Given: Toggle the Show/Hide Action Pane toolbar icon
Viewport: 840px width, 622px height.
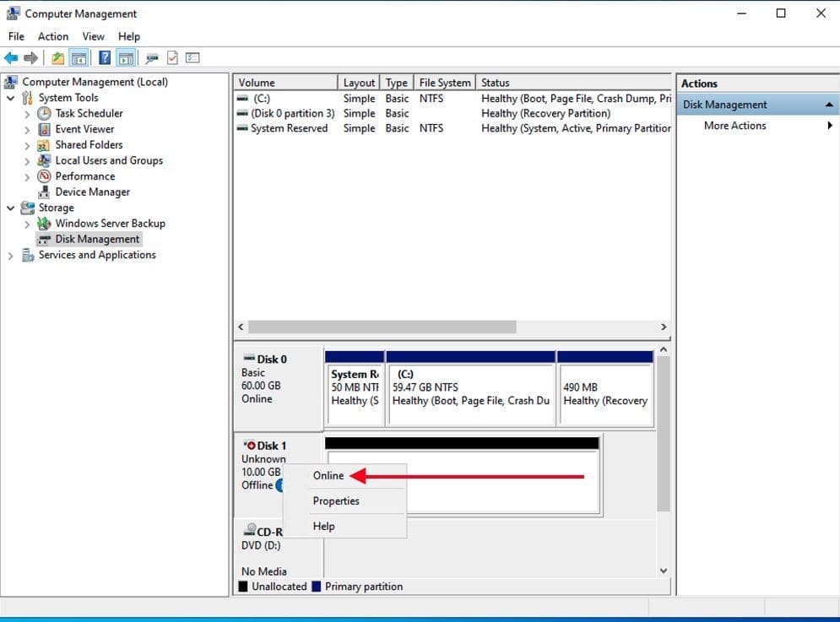Looking at the screenshot, I should [126, 58].
